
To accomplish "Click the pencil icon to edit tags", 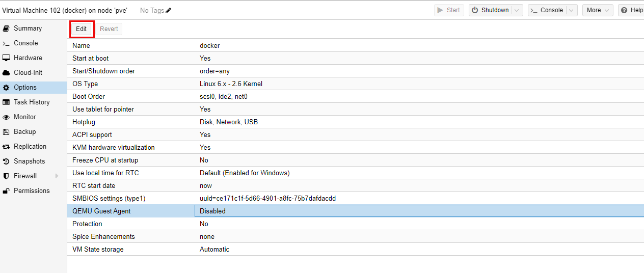I will tap(169, 10).
